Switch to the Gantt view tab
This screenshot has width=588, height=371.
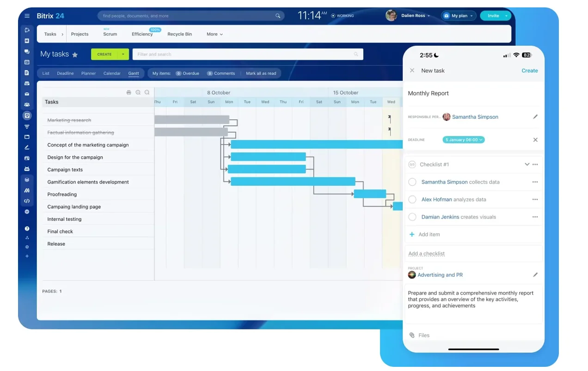click(134, 73)
